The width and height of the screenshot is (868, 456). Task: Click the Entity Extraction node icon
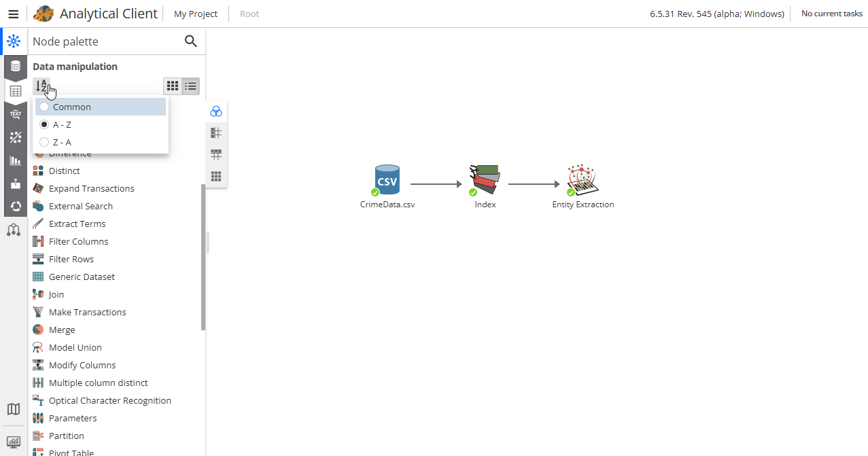[x=583, y=180]
